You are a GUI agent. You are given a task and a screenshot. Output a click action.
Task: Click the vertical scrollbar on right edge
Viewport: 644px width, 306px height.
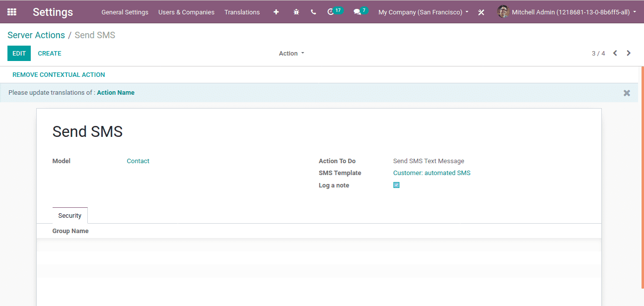click(642, 177)
